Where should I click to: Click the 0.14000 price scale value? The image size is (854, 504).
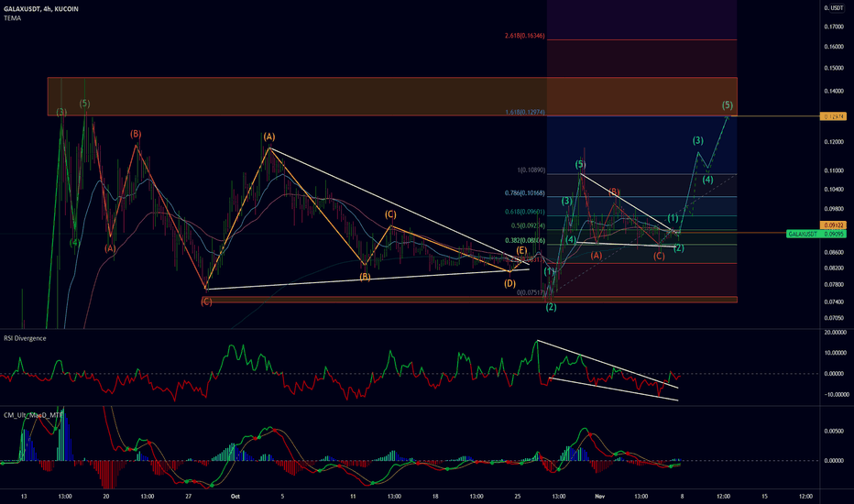tap(834, 91)
